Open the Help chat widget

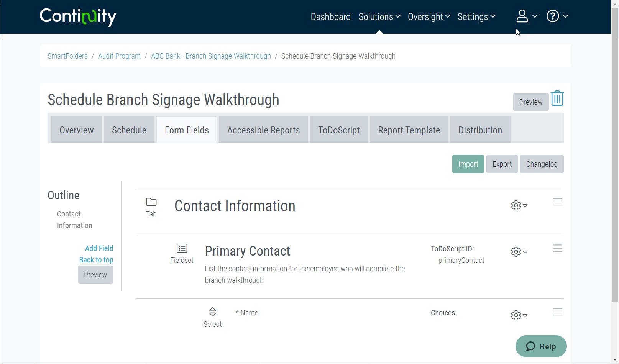(541, 346)
